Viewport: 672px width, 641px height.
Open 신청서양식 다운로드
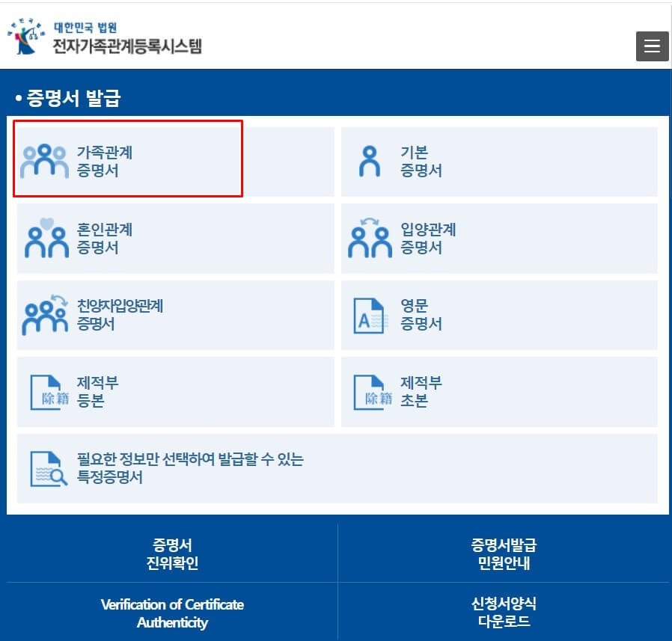tap(505, 613)
